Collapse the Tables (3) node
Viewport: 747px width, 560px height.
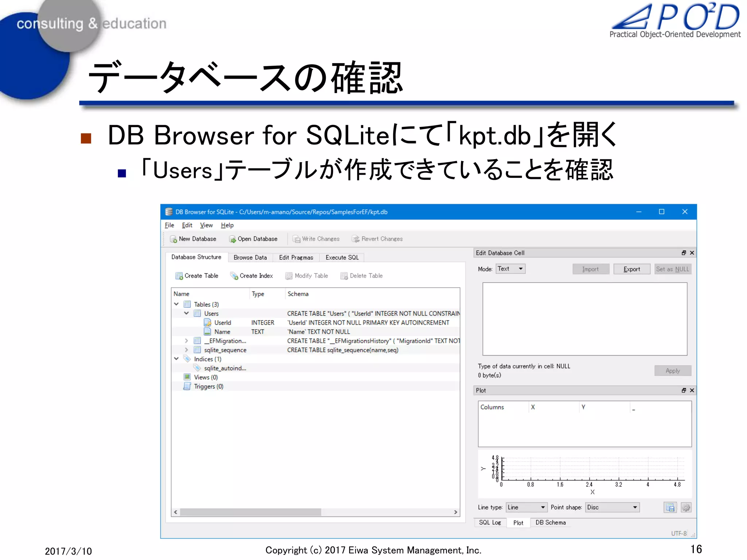tap(177, 304)
